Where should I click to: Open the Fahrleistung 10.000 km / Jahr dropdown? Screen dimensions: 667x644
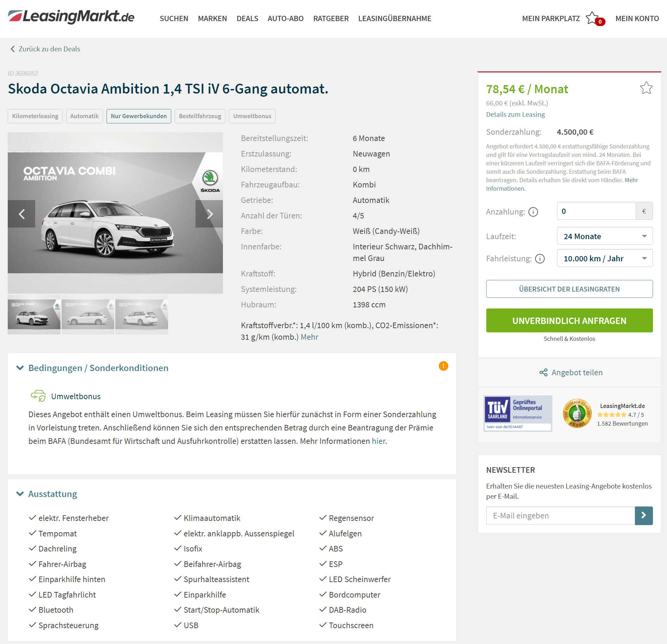604,258
